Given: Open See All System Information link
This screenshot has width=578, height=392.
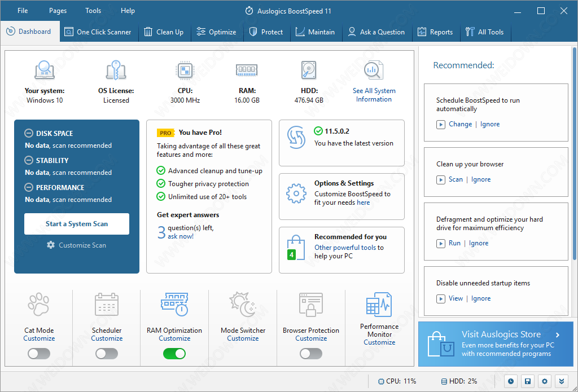Looking at the screenshot, I should point(374,95).
